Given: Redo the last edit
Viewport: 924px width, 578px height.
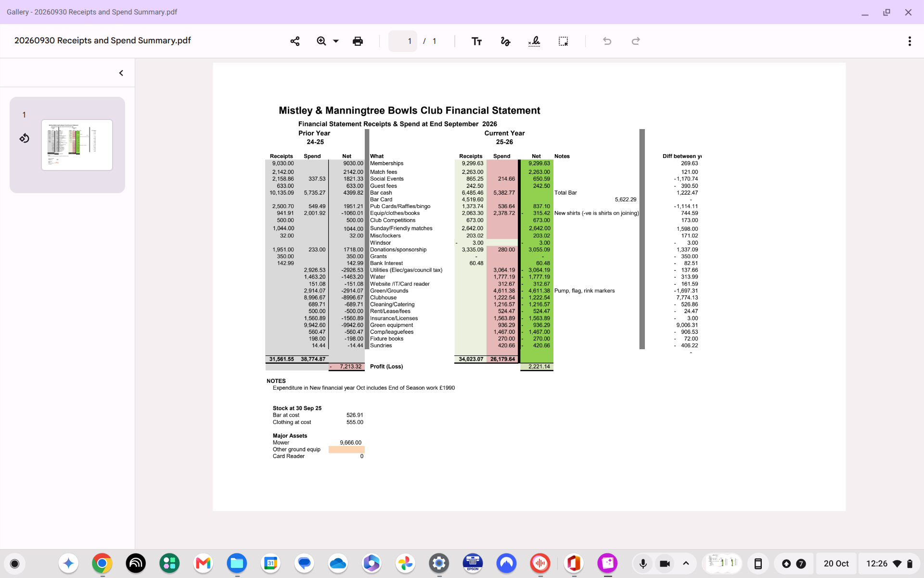Looking at the screenshot, I should pyautogui.click(x=636, y=41).
